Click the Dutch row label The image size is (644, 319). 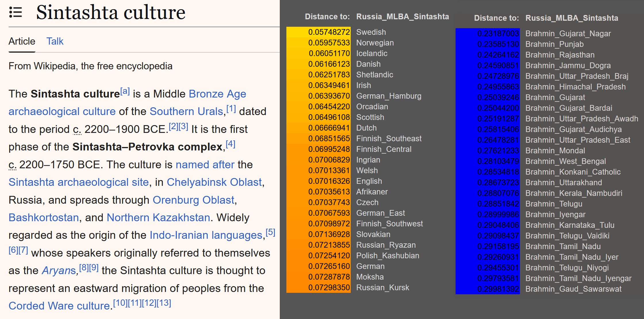(366, 128)
